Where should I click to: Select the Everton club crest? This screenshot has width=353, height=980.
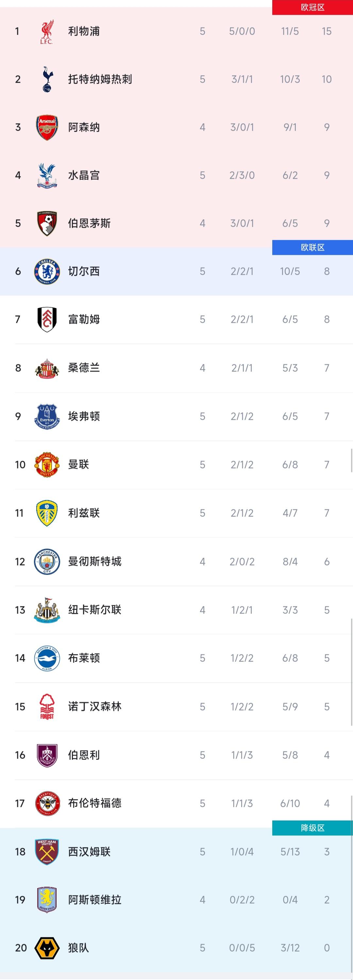pyautogui.click(x=47, y=416)
